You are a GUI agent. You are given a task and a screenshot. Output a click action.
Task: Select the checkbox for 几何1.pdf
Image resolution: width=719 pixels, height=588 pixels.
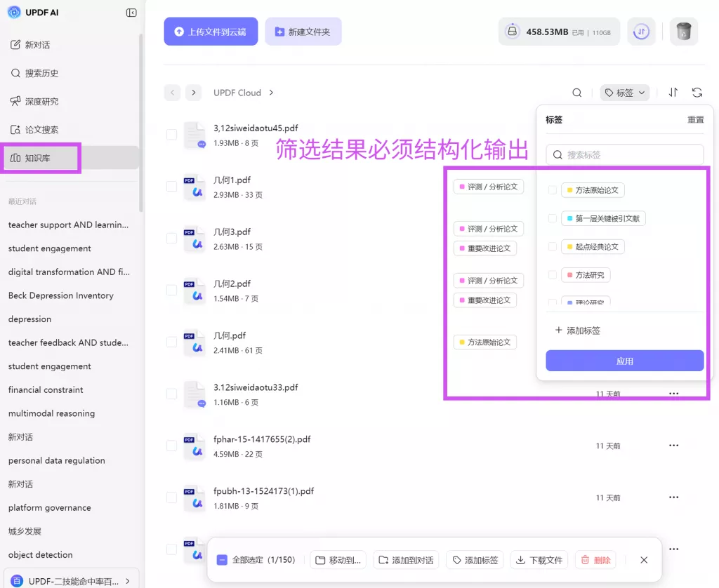(171, 187)
